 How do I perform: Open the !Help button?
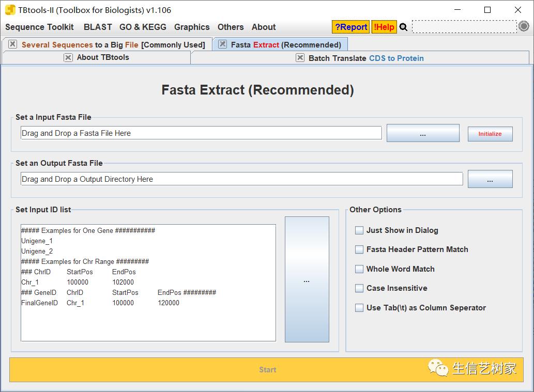point(384,27)
